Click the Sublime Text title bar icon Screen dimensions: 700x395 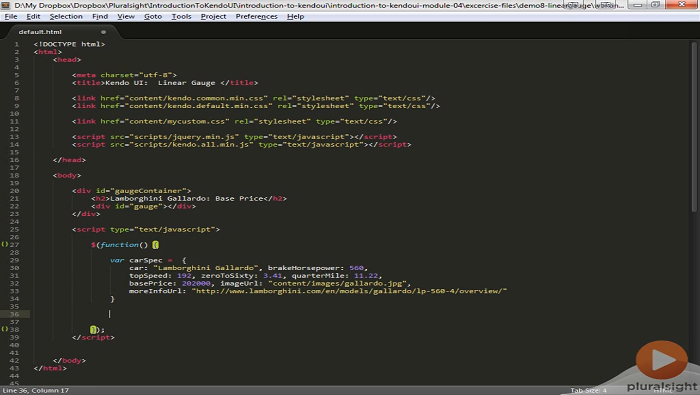(5, 5)
